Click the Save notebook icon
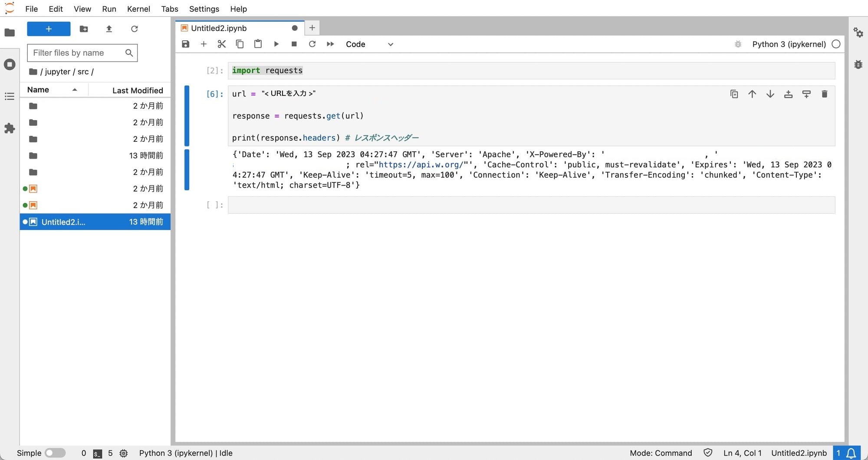 click(x=186, y=44)
